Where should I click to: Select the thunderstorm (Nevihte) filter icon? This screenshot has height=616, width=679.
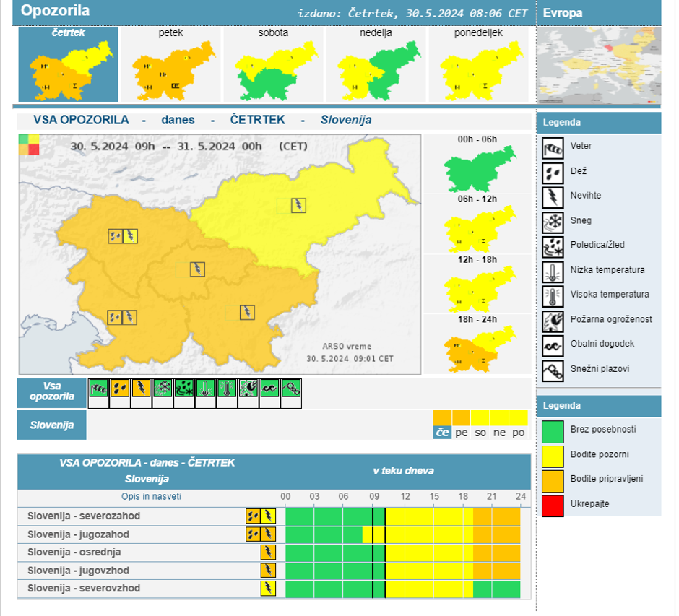tap(142, 389)
